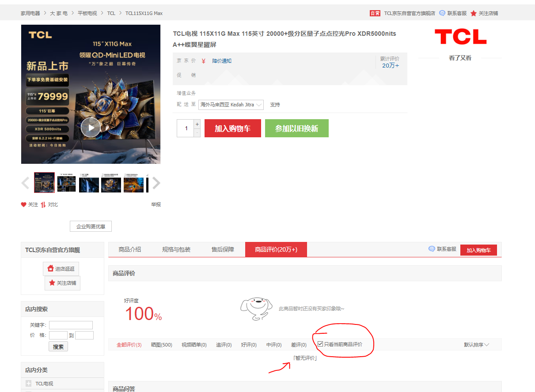Toggle 只看当前商品评价 checkbox

(320, 344)
